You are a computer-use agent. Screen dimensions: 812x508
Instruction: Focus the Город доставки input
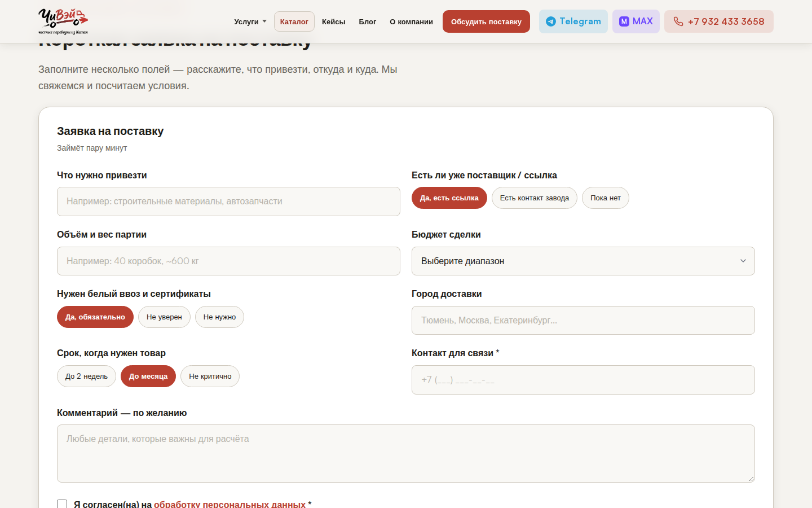[583, 321]
